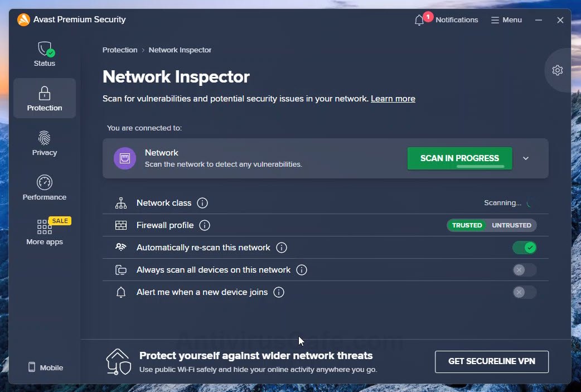Click the Network class hierarchy icon
Image resolution: width=581 pixels, height=392 pixels.
(121, 203)
